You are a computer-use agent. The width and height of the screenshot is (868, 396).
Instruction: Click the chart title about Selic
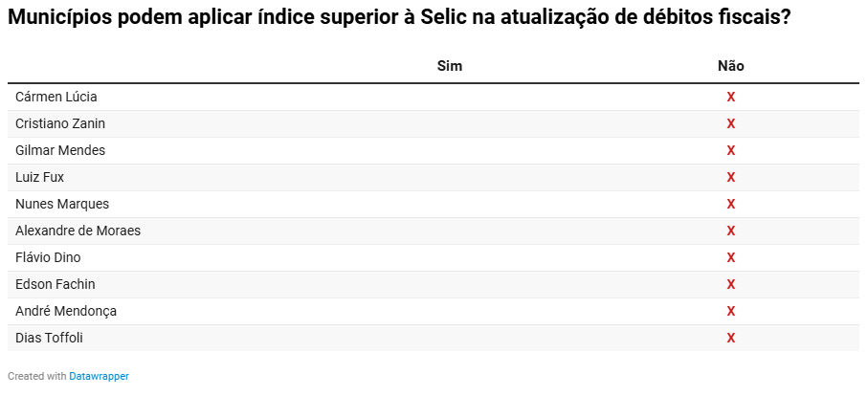coord(399,17)
